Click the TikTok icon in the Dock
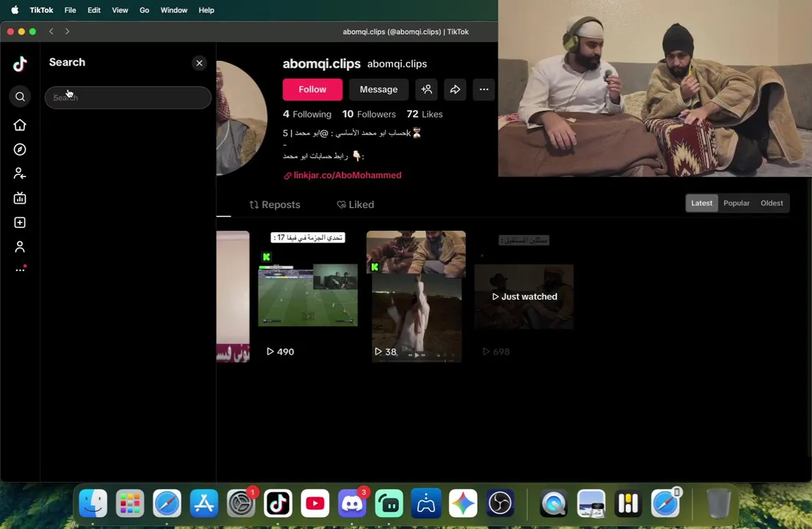This screenshot has height=529, width=812. [x=278, y=503]
